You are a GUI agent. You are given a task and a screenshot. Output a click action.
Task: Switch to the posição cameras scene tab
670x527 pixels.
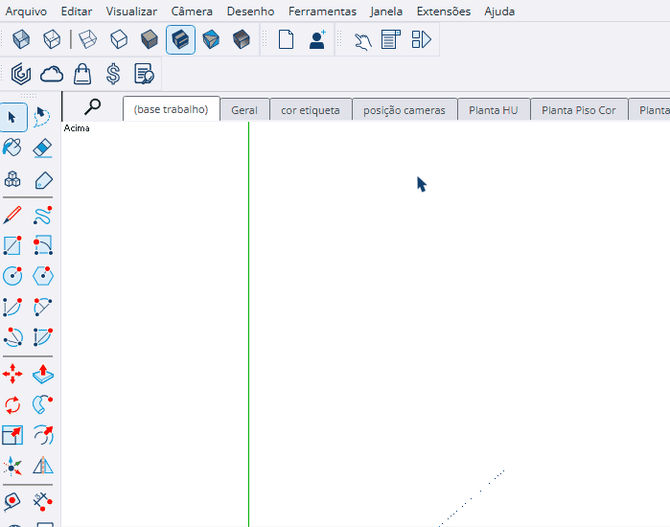404,110
